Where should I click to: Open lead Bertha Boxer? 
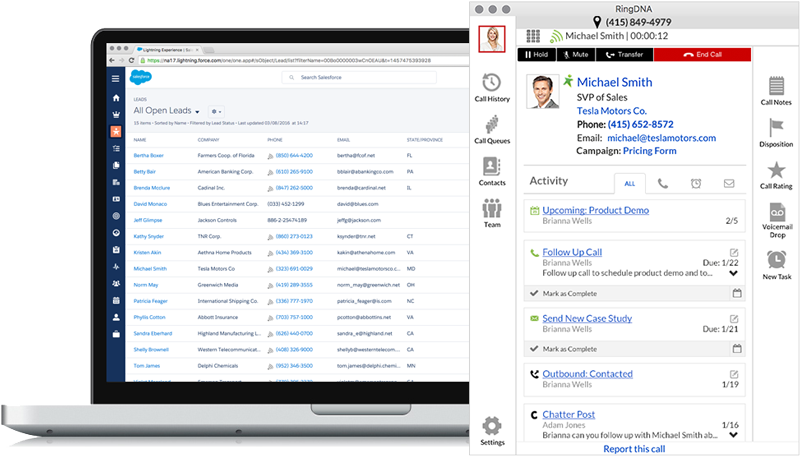pos(148,156)
